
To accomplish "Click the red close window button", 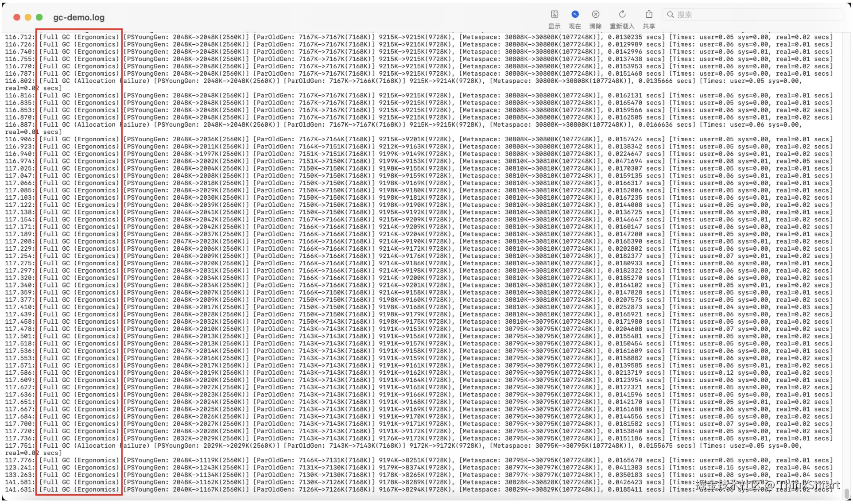I will [17, 17].
